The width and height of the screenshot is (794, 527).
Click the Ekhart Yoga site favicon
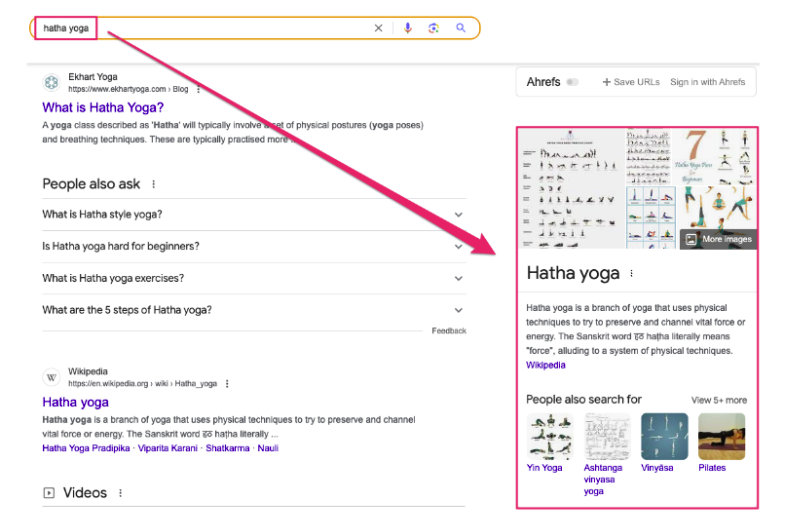[x=51, y=83]
